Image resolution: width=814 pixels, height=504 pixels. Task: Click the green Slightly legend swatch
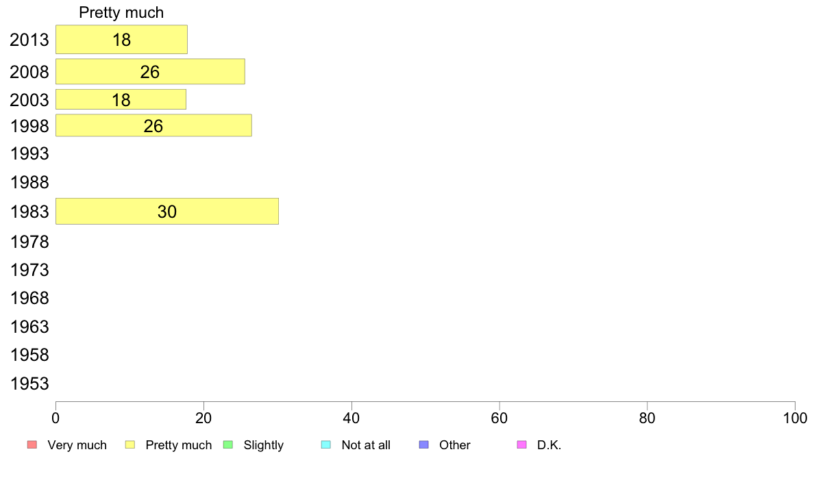pos(228,445)
